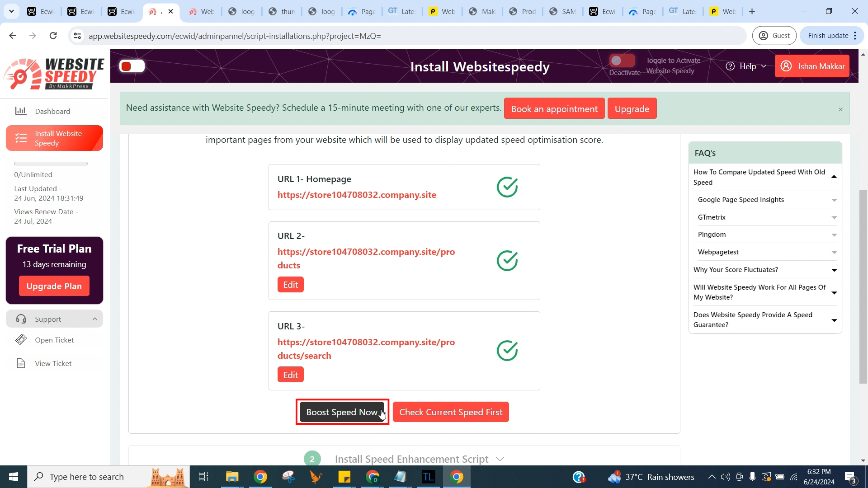Toggle the Deactivate Website Speedy switch
The image size is (868, 488).
623,60
